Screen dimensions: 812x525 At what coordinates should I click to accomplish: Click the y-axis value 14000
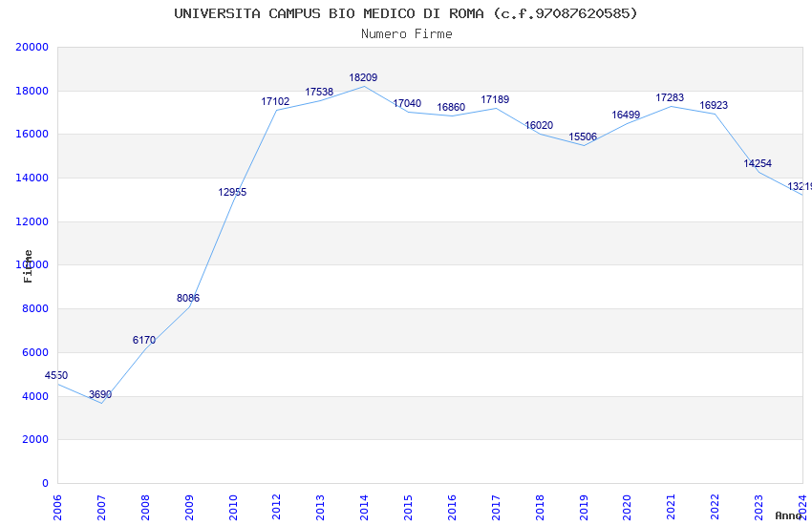click(x=32, y=178)
